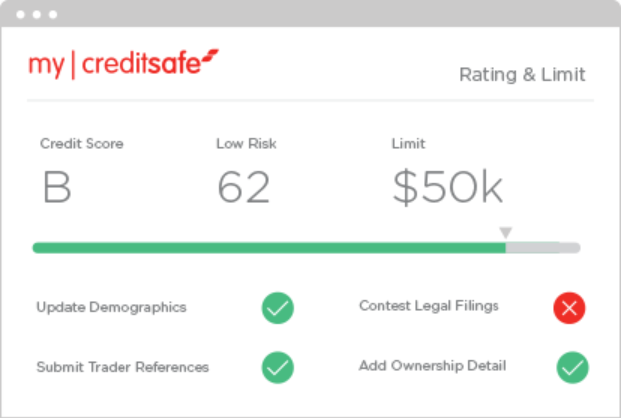Click the red bird icon in logo
The height and width of the screenshot is (418, 621).
[208, 57]
